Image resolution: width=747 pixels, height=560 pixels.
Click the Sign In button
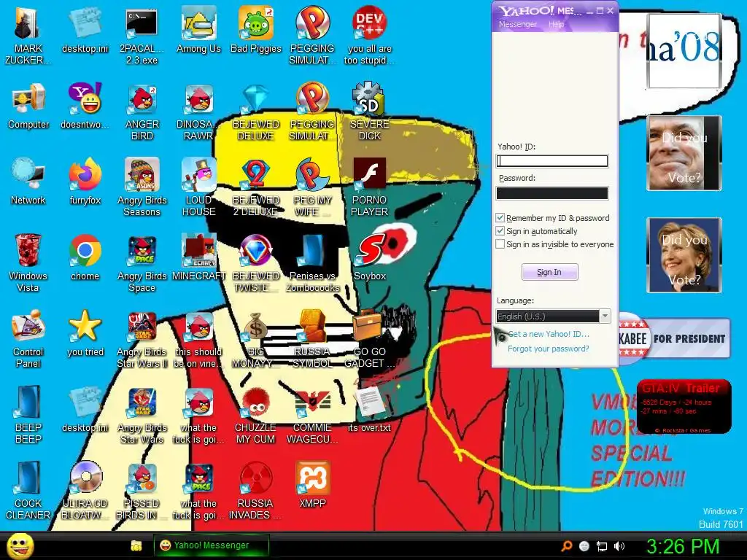pyautogui.click(x=550, y=272)
